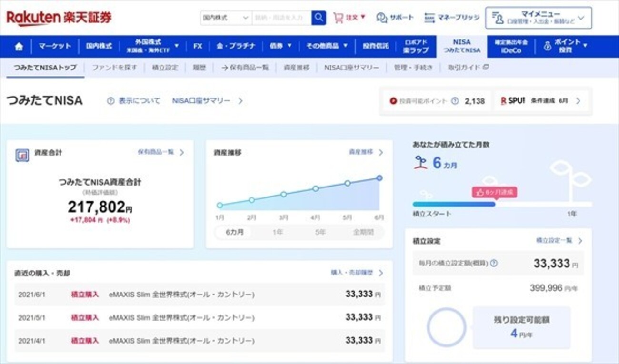The height and width of the screenshot is (364, 619).
Task: Switch chart period to 1年
Action: tap(278, 232)
